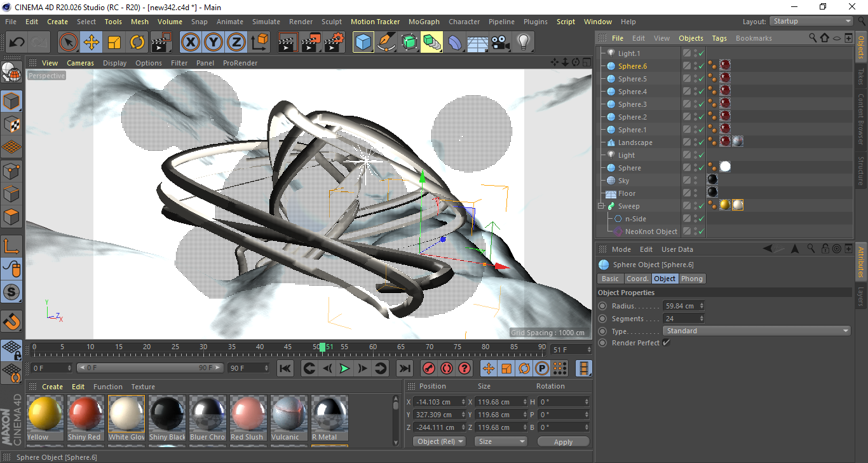Click the Undo arrow icon

pyautogui.click(x=17, y=43)
